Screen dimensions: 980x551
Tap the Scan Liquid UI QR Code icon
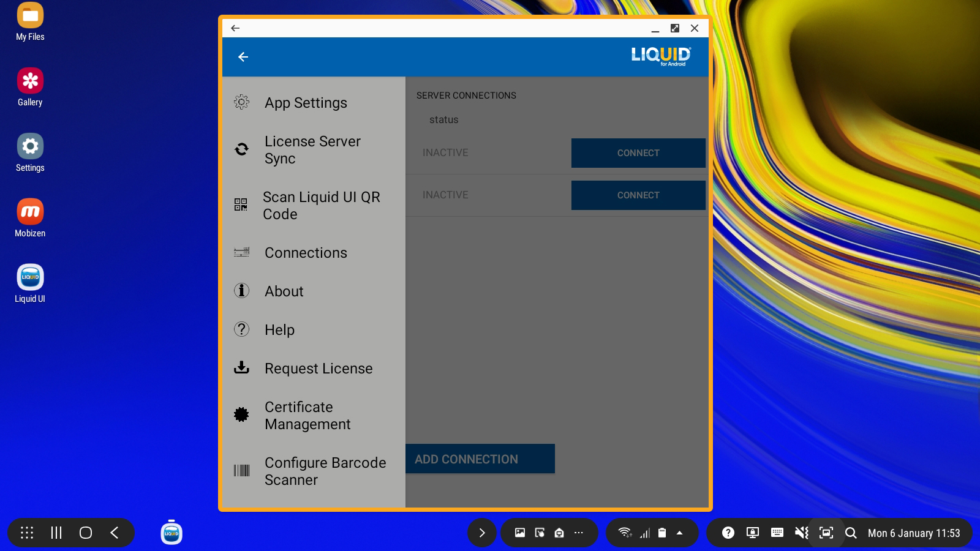point(241,204)
